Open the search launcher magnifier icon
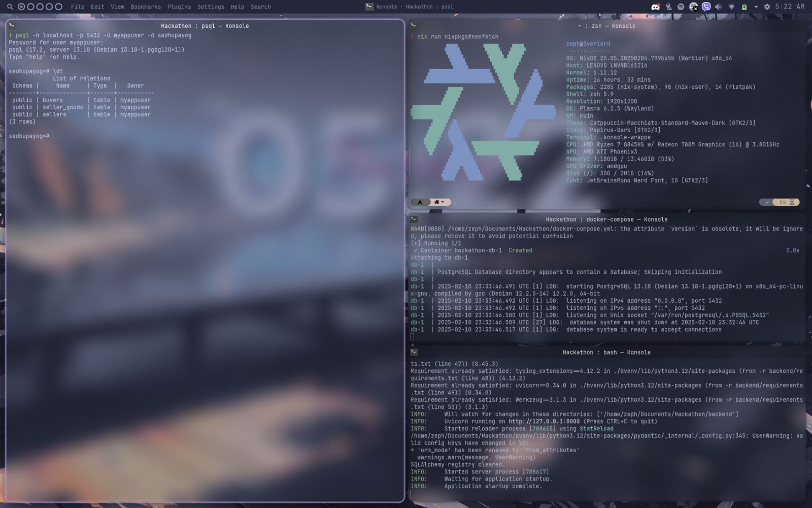 click(x=10, y=7)
